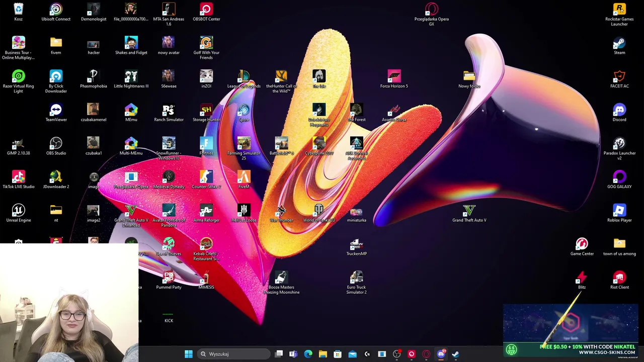Viewport: 644px width, 362px height.
Task: Select JDownloader 2 desktop icon
Action: [x=56, y=180]
